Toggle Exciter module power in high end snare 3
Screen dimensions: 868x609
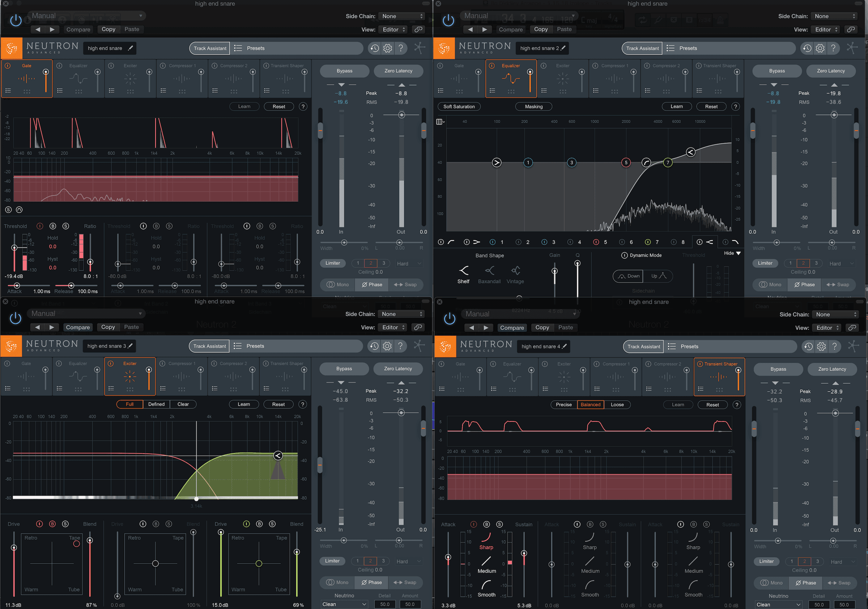coord(111,364)
